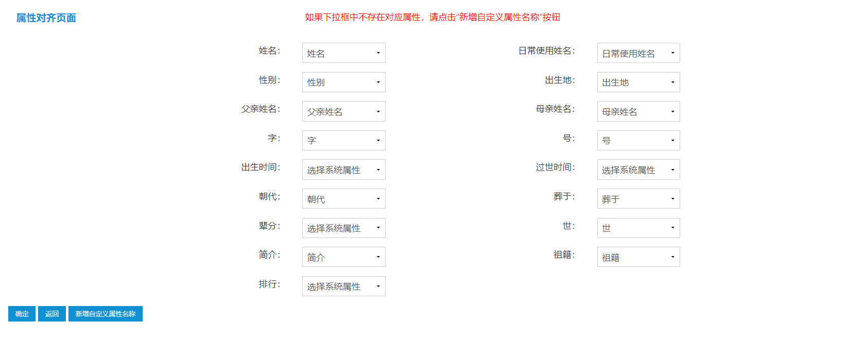Open the 父亲姓名 dropdown
The image size is (868, 338).
pos(343,111)
